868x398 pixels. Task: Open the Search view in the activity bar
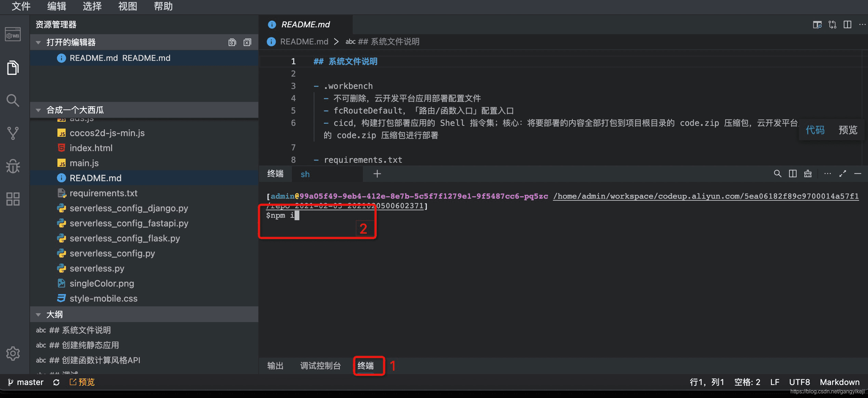tap(13, 100)
